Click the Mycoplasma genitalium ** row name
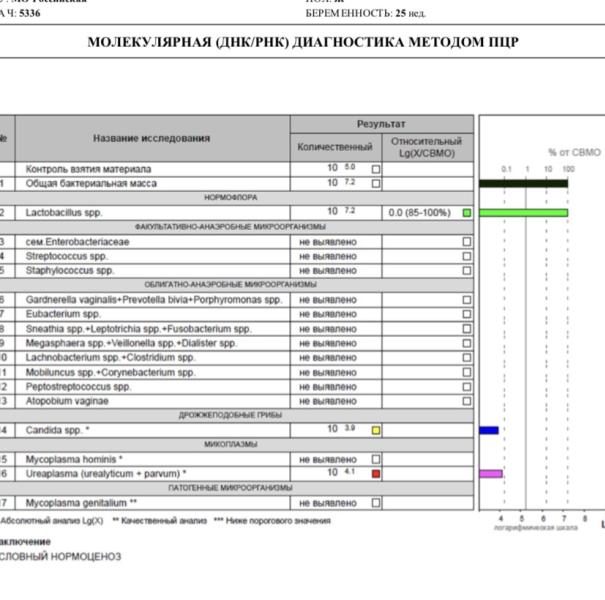 [81, 503]
